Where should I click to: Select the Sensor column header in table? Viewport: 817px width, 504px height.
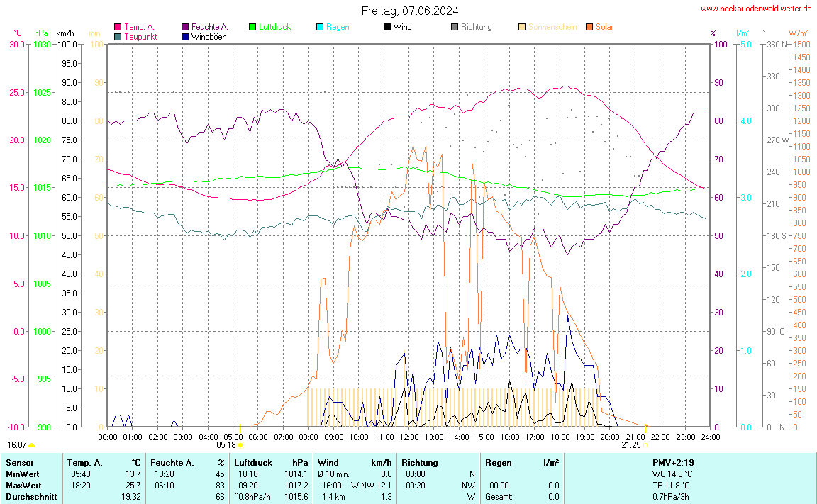point(19,462)
